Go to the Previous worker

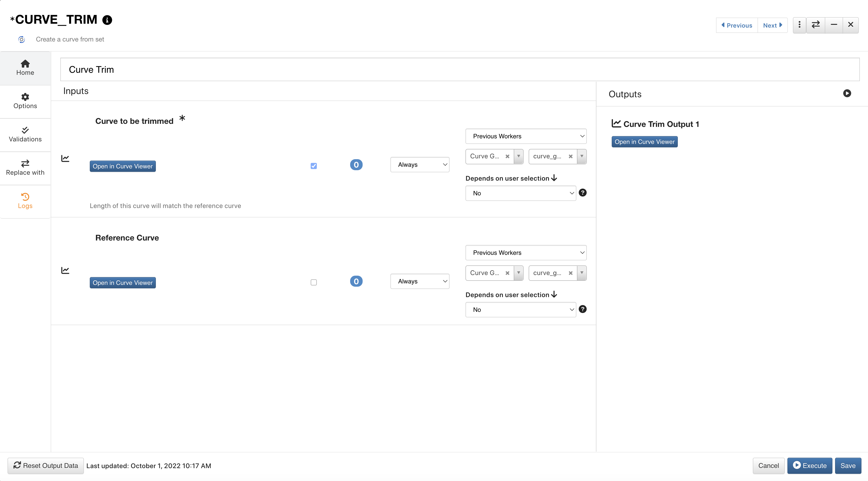(x=736, y=25)
